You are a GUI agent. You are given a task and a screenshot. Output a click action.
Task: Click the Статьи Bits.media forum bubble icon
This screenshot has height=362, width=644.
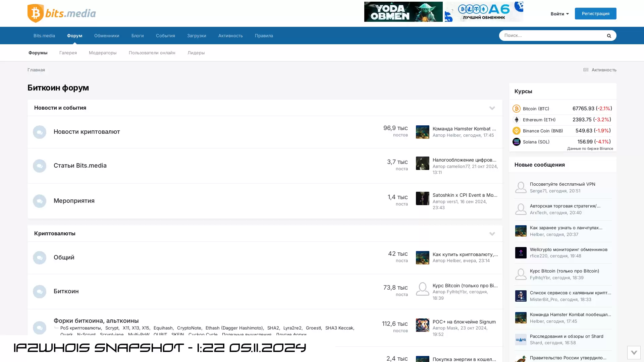tap(40, 166)
